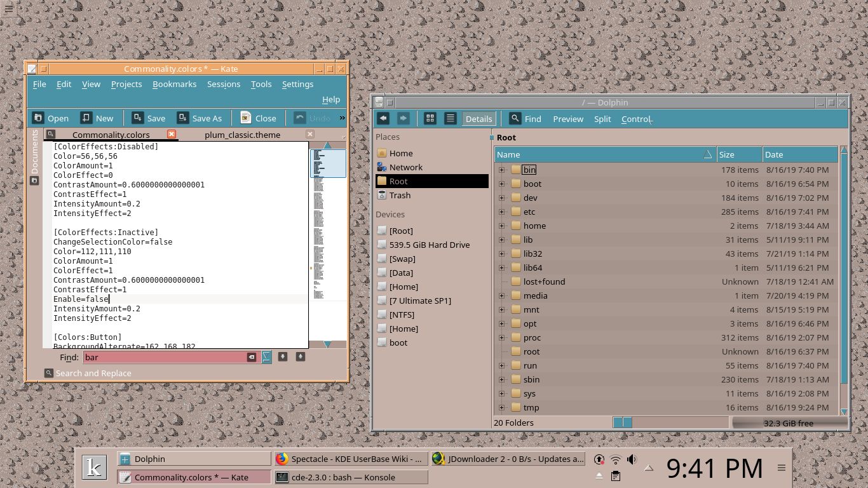Screen dimensions: 868x488
Task: Clear the Find field with the backspace icon
Action: click(x=252, y=357)
